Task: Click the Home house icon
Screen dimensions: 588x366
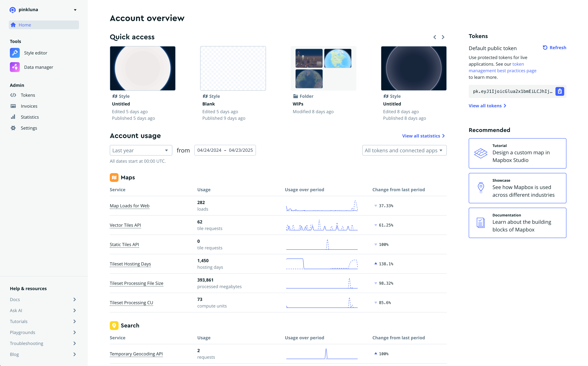Action: (x=13, y=25)
